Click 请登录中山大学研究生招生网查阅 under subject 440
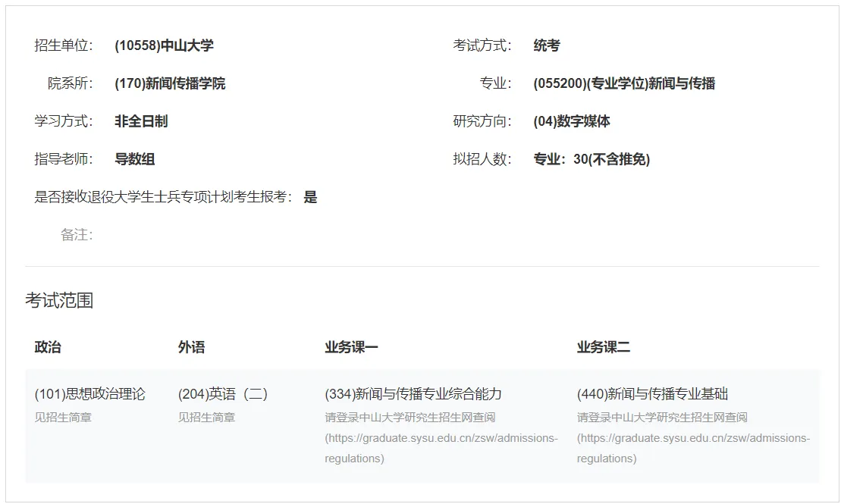The image size is (841, 504). coord(662,417)
